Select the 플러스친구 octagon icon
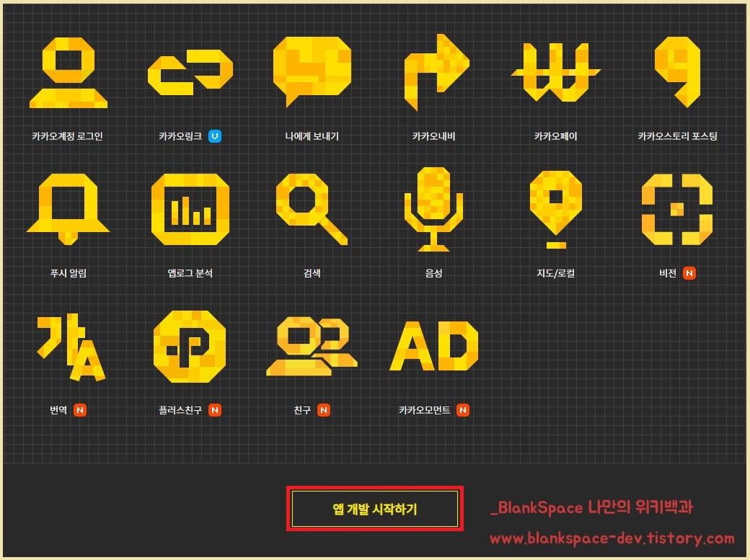Image resolution: width=750 pixels, height=560 pixels. (x=190, y=347)
